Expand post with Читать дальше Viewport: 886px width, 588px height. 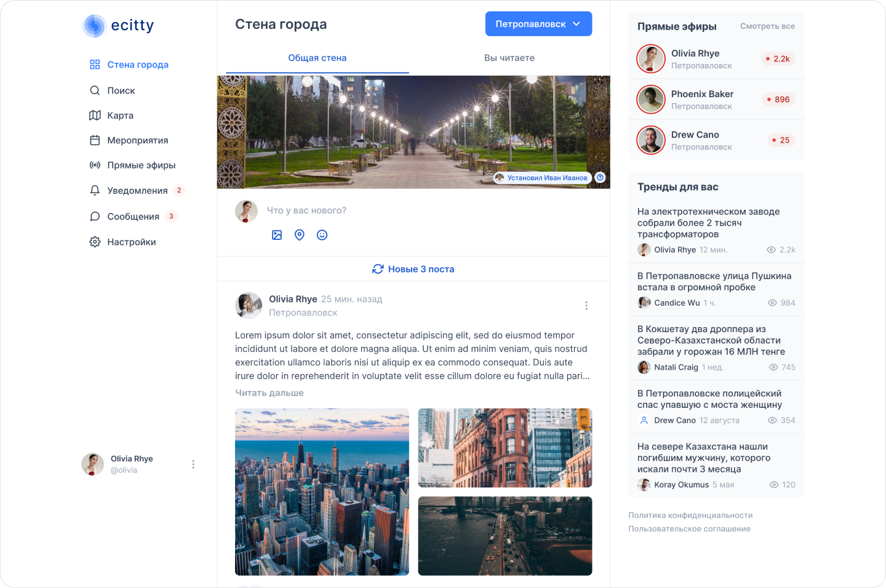(x=269, y=393)
